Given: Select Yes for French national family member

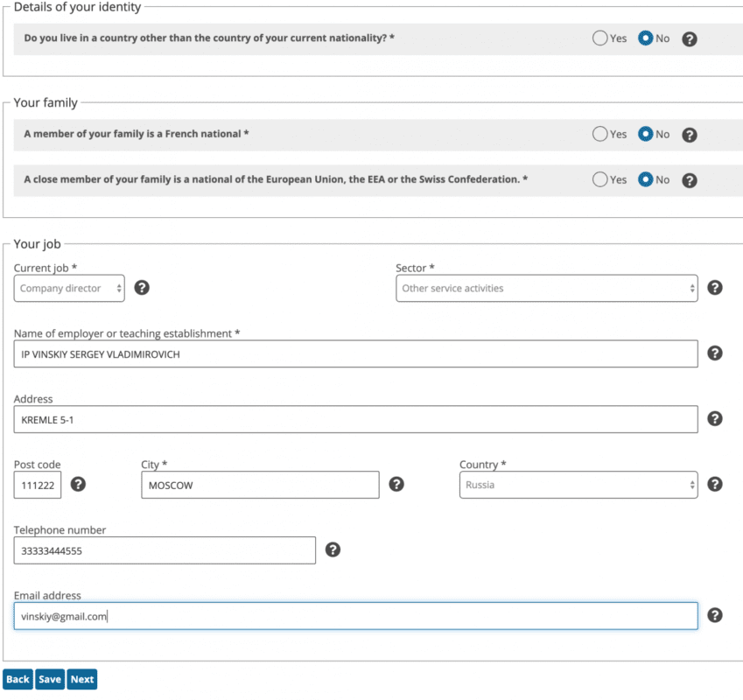Looking at the screenshot, I should coord(600,135).
